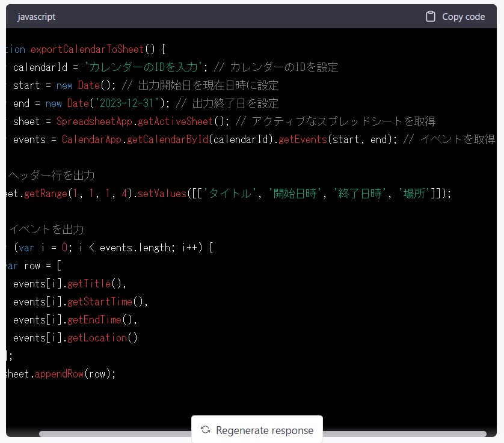Click the '開始日時' header string
Image resolution: width=504 pixels, height=443 pixels.
(x=295, y=194)
